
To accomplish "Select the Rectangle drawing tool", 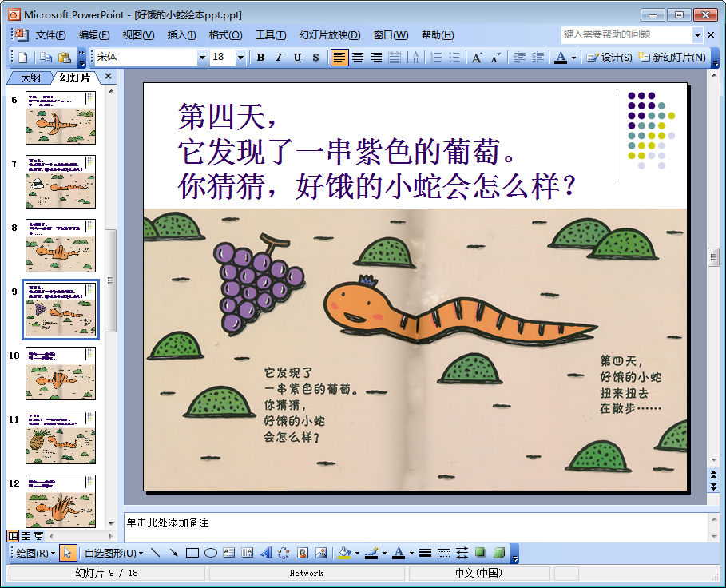I will tap(192, 554).
